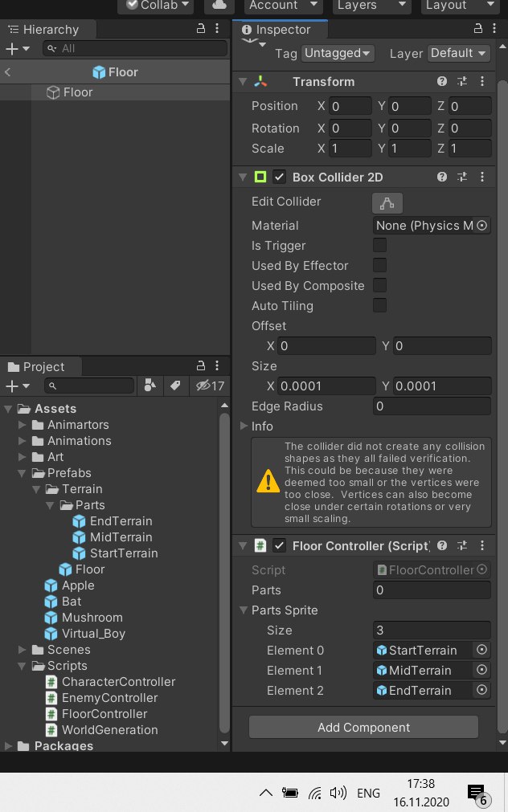The width and height of the screenshot is (508, 812).
Task: Disable the Box Collider 2D component checkbox
Action: point(280,177)
